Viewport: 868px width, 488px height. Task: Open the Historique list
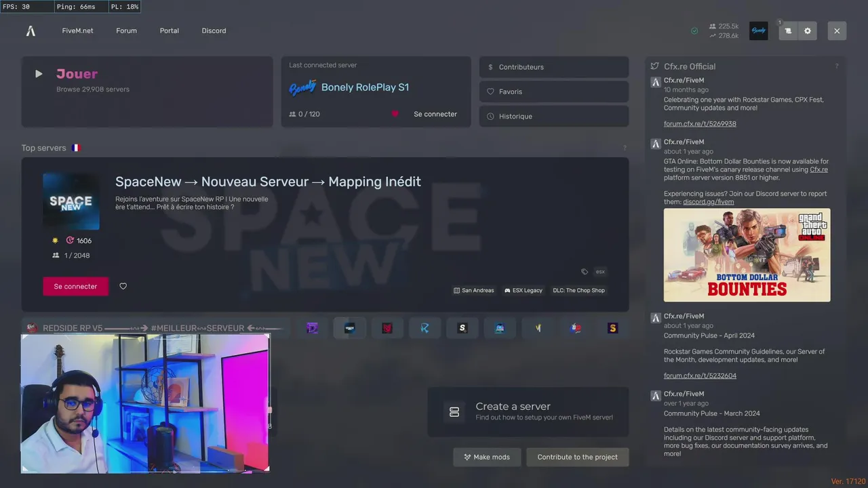coord(554,116)
